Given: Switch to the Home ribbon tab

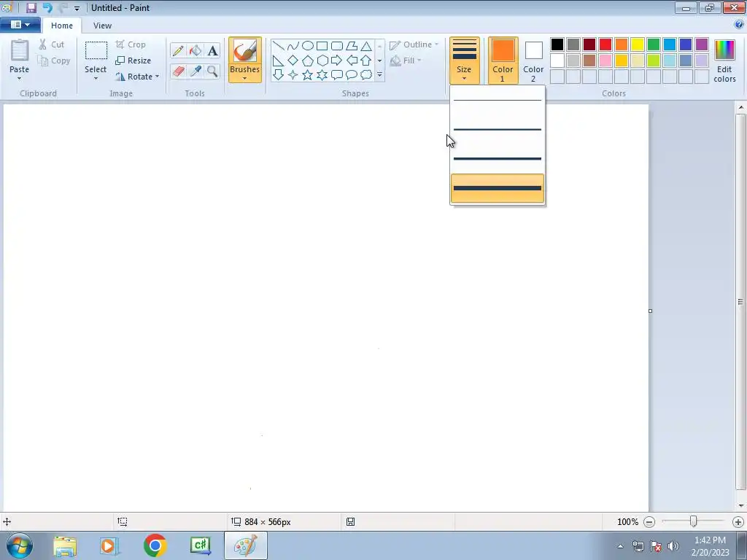Looking at the screenshot, I should (62, 26).
